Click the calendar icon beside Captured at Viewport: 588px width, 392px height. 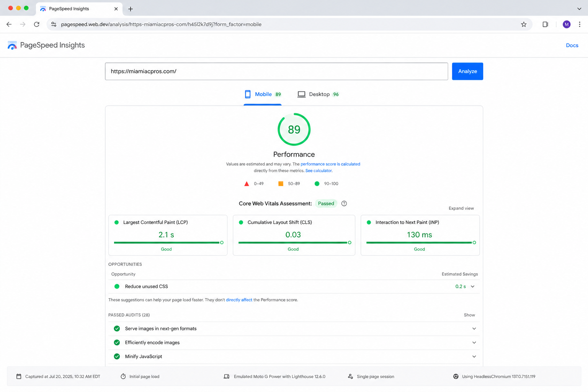(x=19, y=376)
